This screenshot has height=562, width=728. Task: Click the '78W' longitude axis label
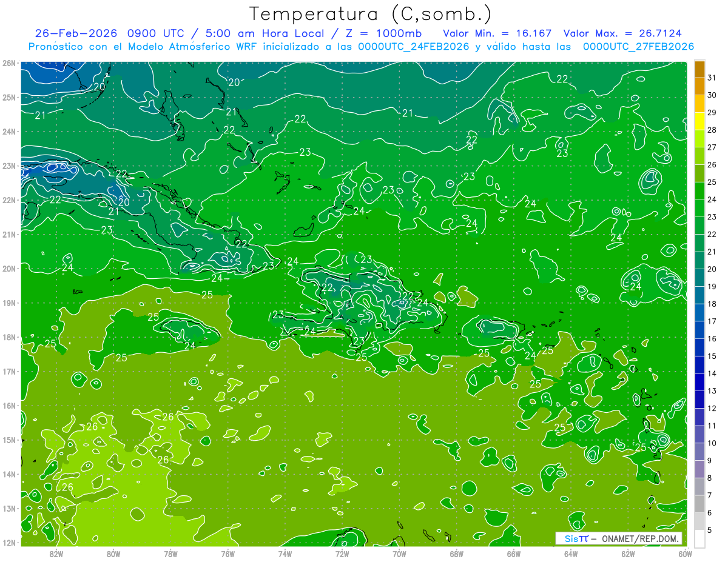click(170, 554)
